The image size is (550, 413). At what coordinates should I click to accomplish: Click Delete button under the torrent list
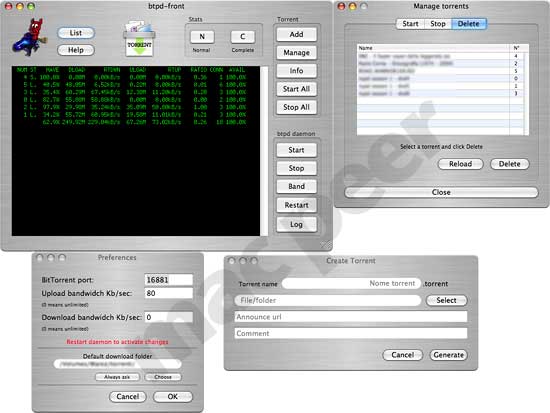(x=509, y=164)
